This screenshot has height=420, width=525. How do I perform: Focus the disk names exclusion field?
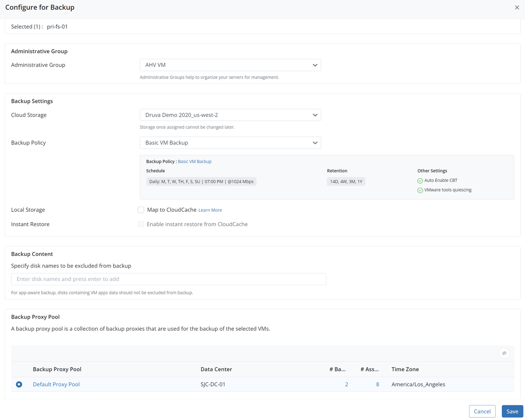click(x=168, y=279)
